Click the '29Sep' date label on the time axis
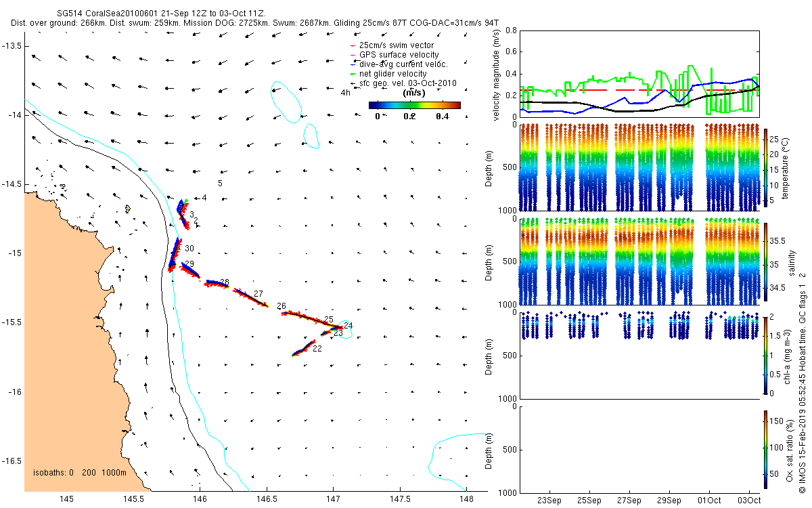Screen dimensions: 812x508 click(x=669, y=500)
